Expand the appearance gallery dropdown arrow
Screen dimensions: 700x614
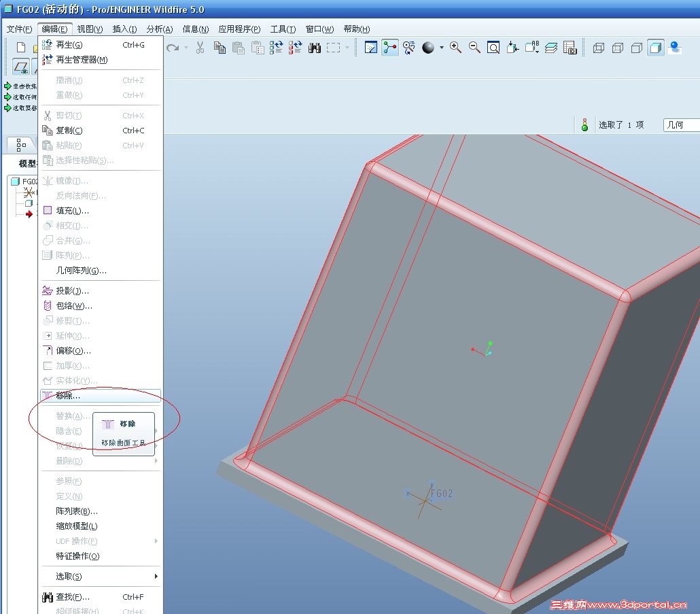click(442, 48)
